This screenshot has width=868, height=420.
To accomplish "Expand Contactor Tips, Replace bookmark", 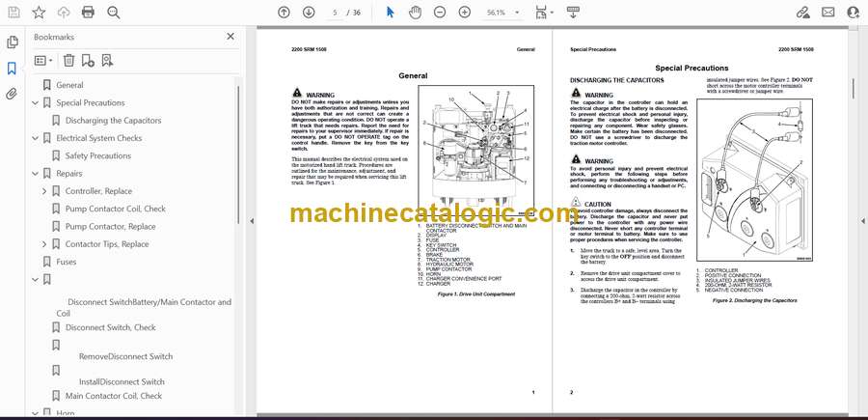I will [44, 244].
